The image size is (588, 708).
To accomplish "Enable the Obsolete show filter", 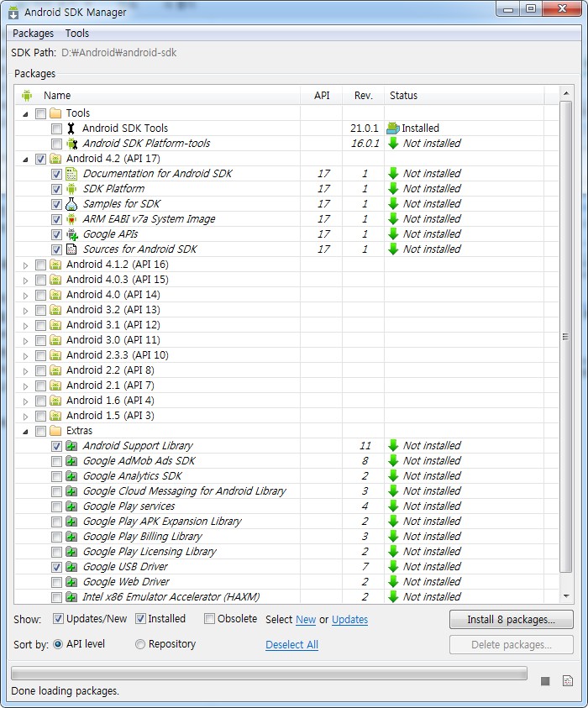I will (209, 619).
